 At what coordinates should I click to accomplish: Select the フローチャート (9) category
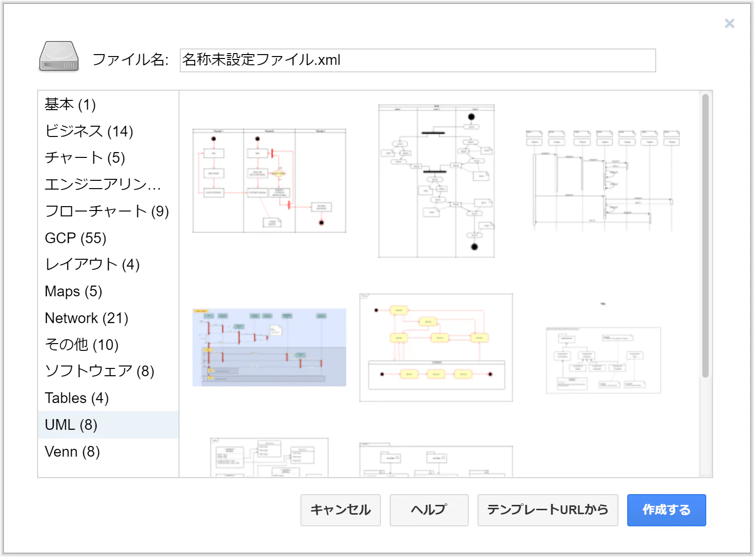point(108,211)
